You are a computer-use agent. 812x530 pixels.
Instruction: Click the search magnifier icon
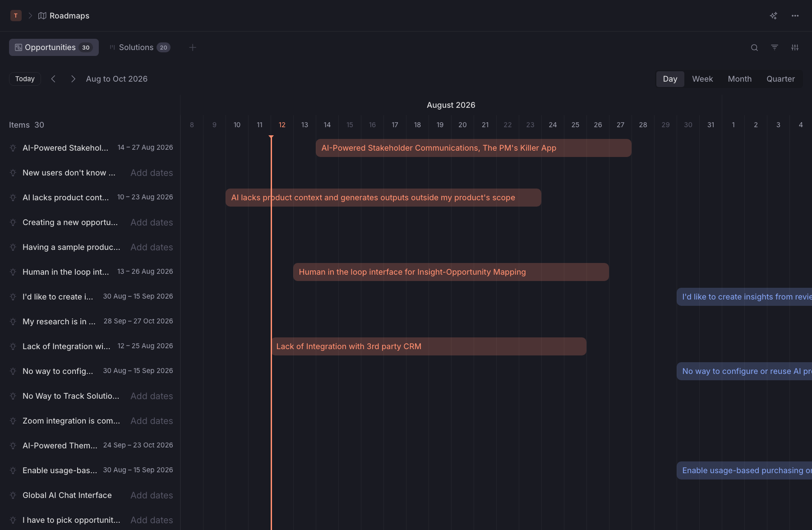tap(754, 47)
